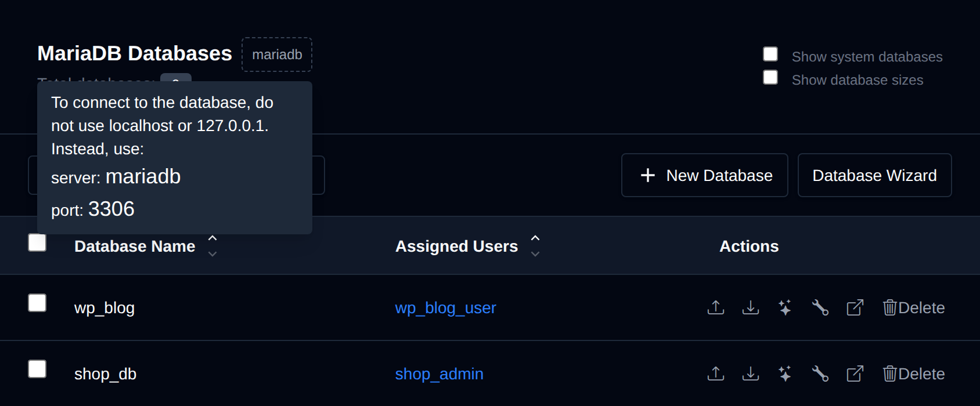Click the MariaDB Databases heading
This screenshot has width=980, height=406.
click(135, 53)
